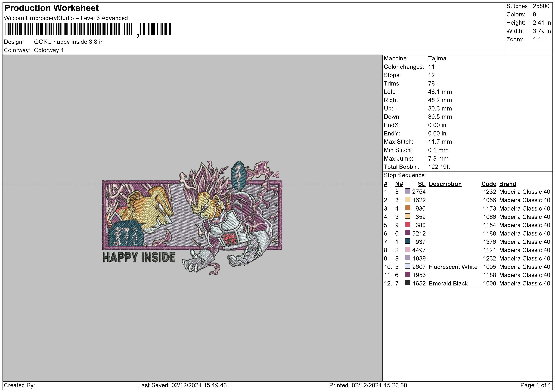Click the Fluorescent White swatch in row 10
This screenshot has height=392, width=555.
point(408,266)
